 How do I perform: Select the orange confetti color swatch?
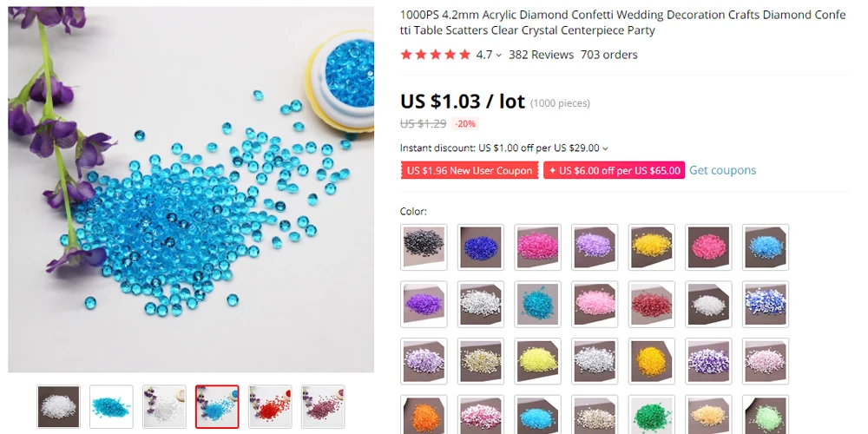pos(424,415)
